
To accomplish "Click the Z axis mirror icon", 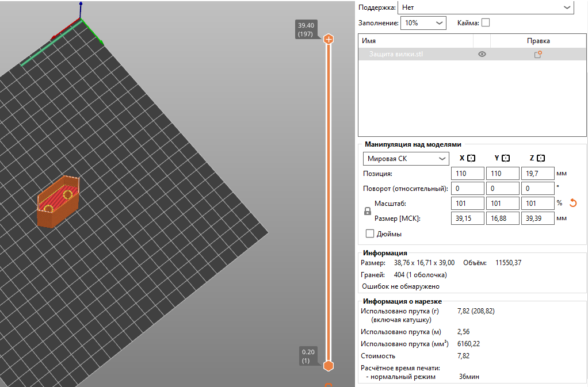I will (x=541, y=158).
